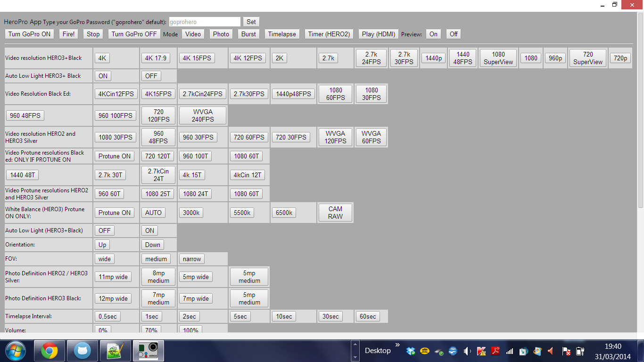Click the GoPro password input field

coord(204,22)
